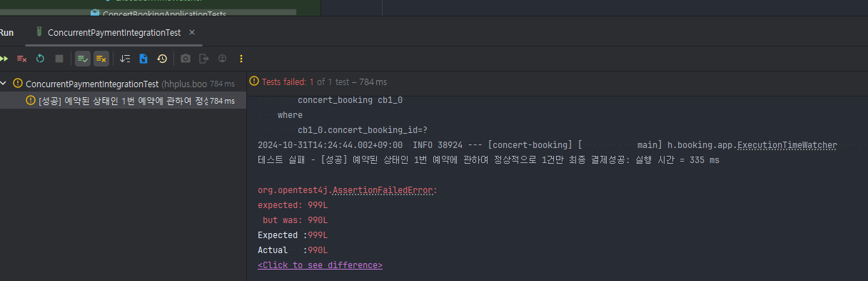Rerun failed tests in toolbar
The height and width of the screenshot is (281, 868).
click(22, 59)
